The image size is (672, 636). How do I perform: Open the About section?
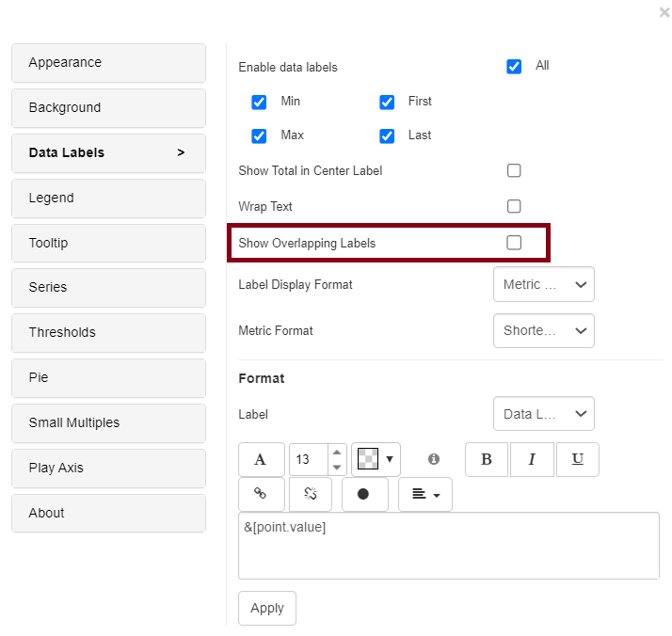[x=108, y=513]
